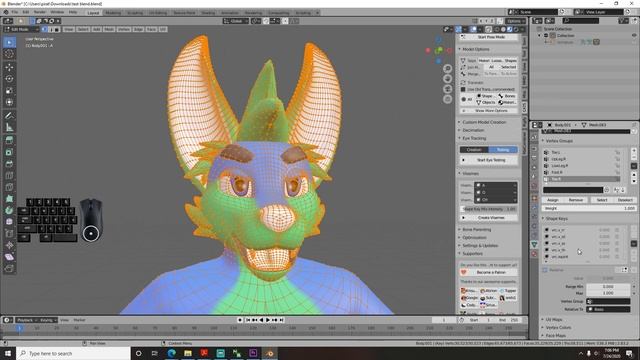This screenshot has width=640, height=360.
Task: Choose the Cursor tool in left toolbar
Action: point(9,54)
